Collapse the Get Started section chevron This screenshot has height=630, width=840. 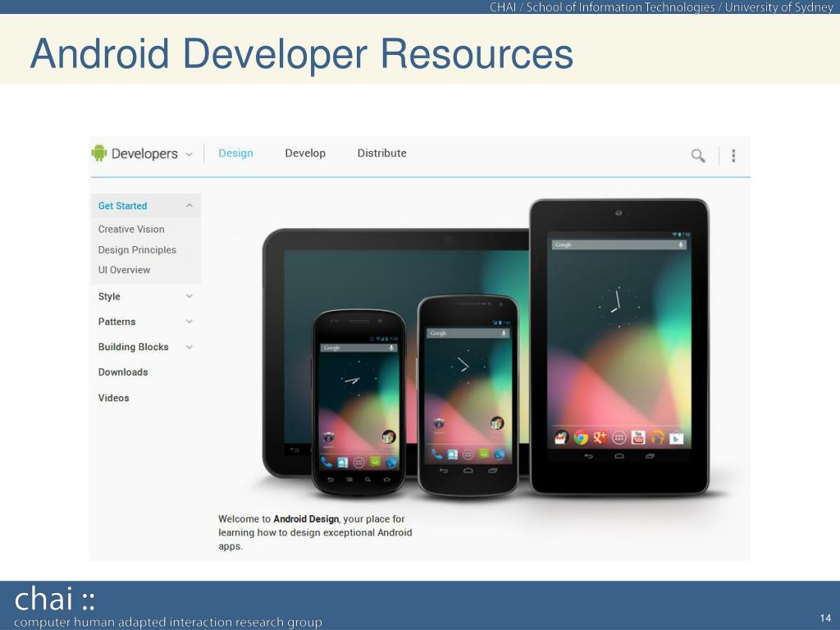coord(189,205)
